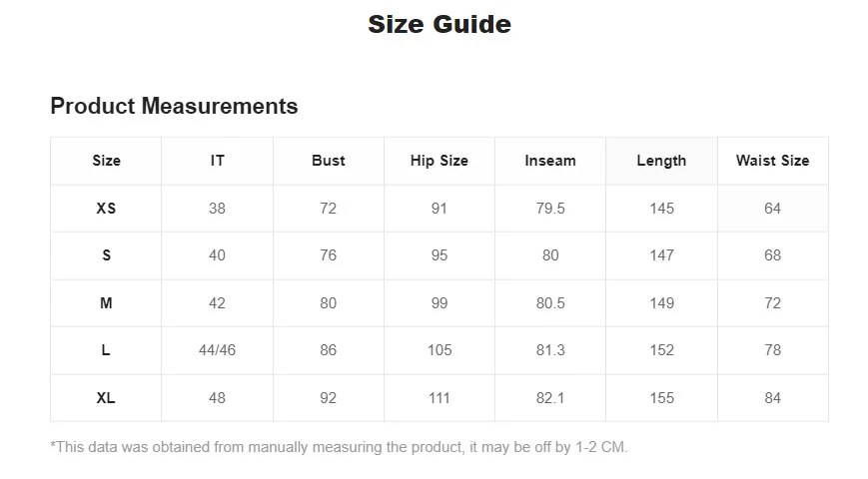Click the manual measurement disclaimer footnote
Image resolution: width=868 pixels, height=479 pixels.
click(x=339, y=447)
